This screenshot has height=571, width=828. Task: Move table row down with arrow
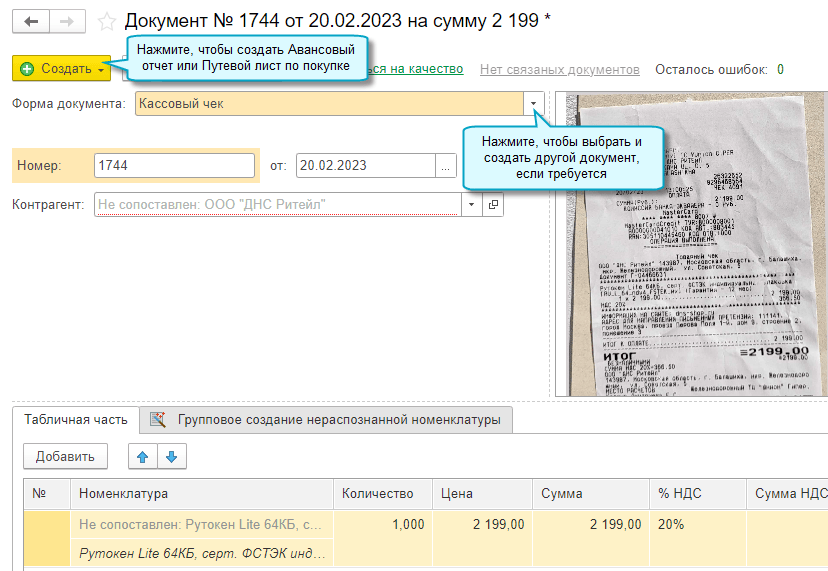point(171,457)
